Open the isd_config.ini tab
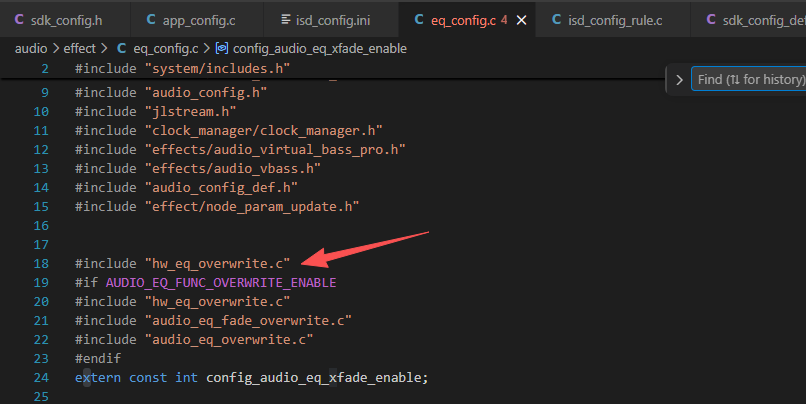This screenshot has width=806, height=404. pyautogui.click(x=331, y=20)
